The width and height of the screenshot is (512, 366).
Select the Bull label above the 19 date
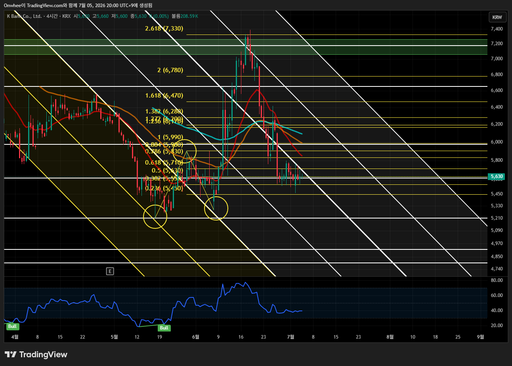[x=164, y=328]
